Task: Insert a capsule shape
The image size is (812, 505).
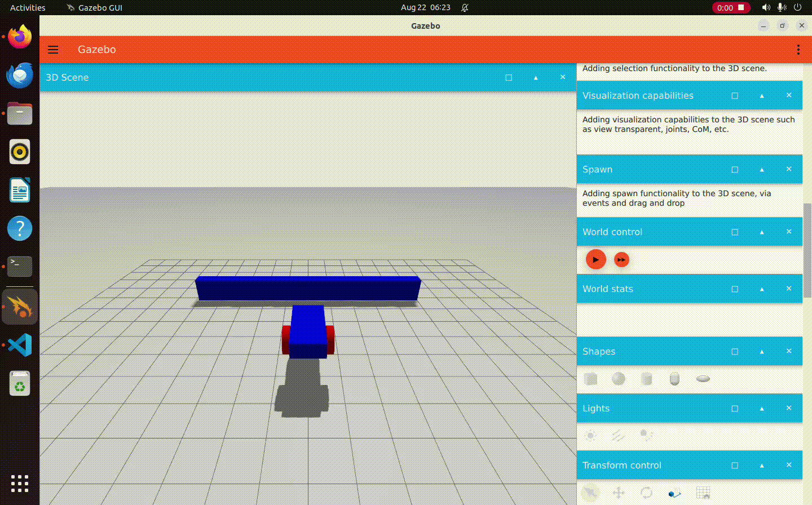Action: pos(674,379)
